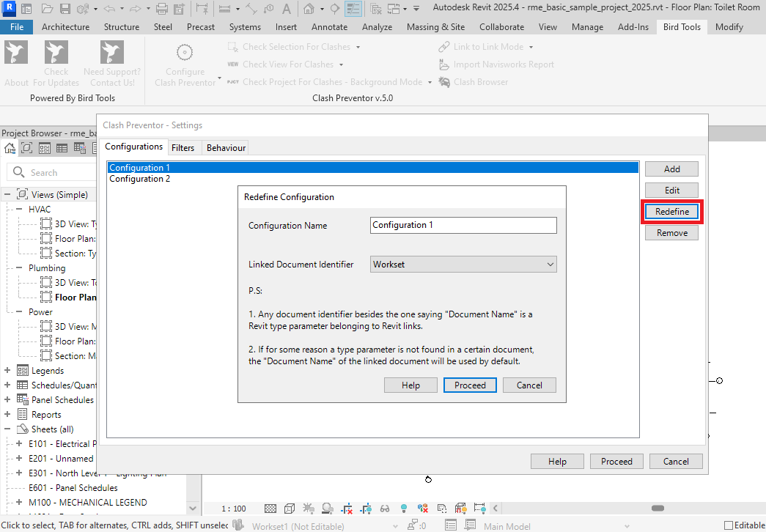
Task: Expand the Reports tree node
Action: point(7,414)
